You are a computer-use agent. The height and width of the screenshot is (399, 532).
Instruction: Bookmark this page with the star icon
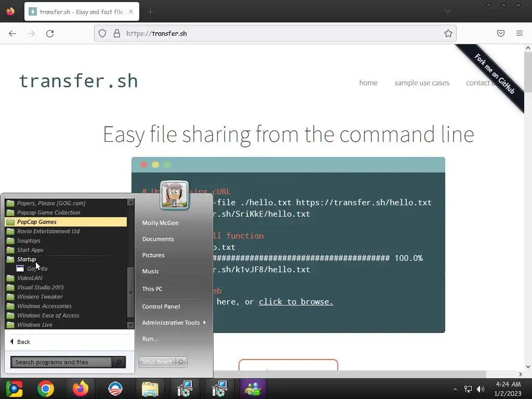(x=448, y=33)
